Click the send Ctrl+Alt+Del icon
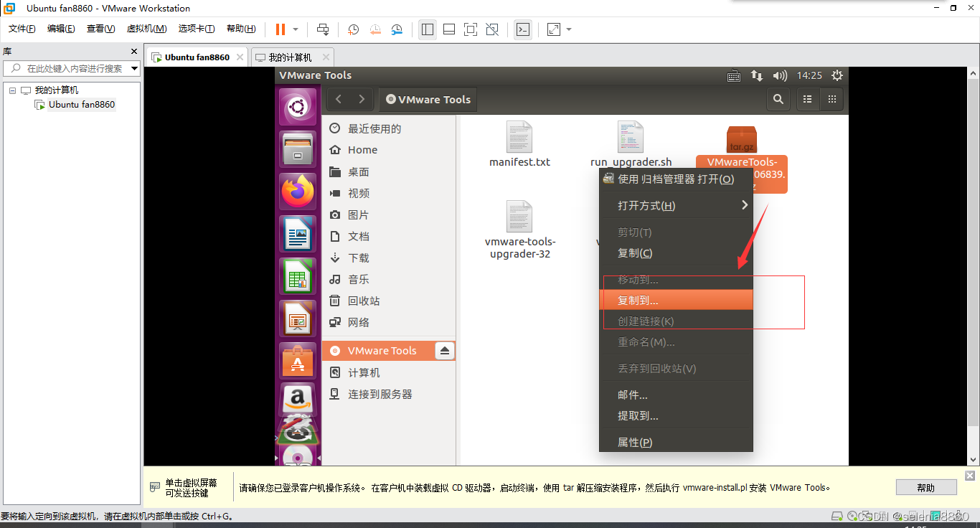This screenshot has height=528, width=980. click(323, 29)
